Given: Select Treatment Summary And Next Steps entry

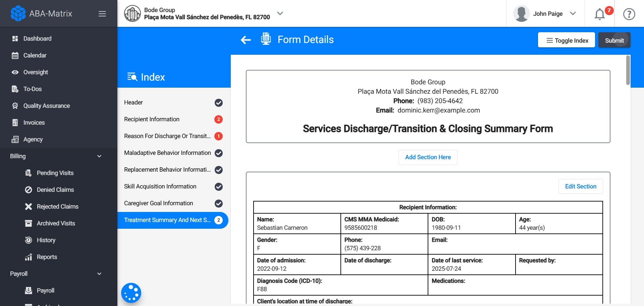Looking at the screenshot, I should tap(173, 220).
